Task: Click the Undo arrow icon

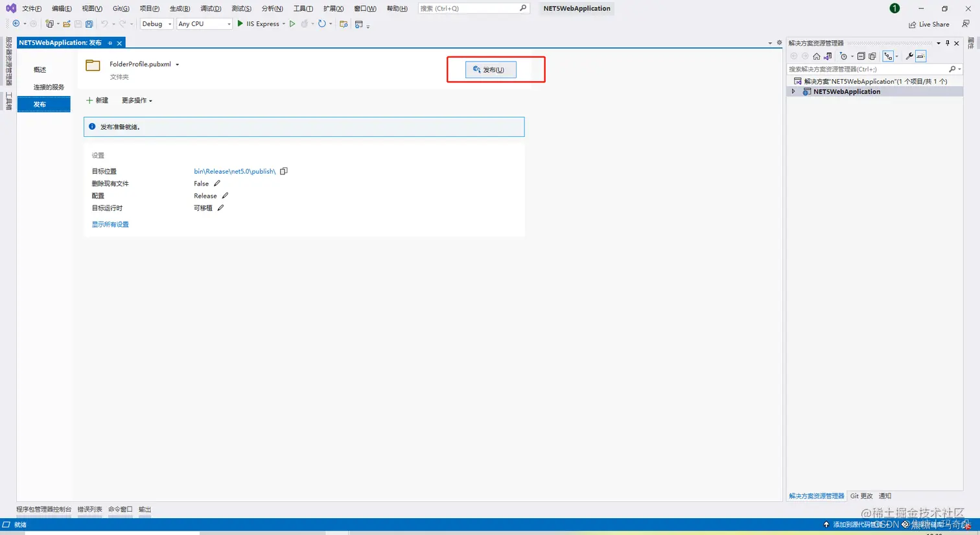Action: 104,24
